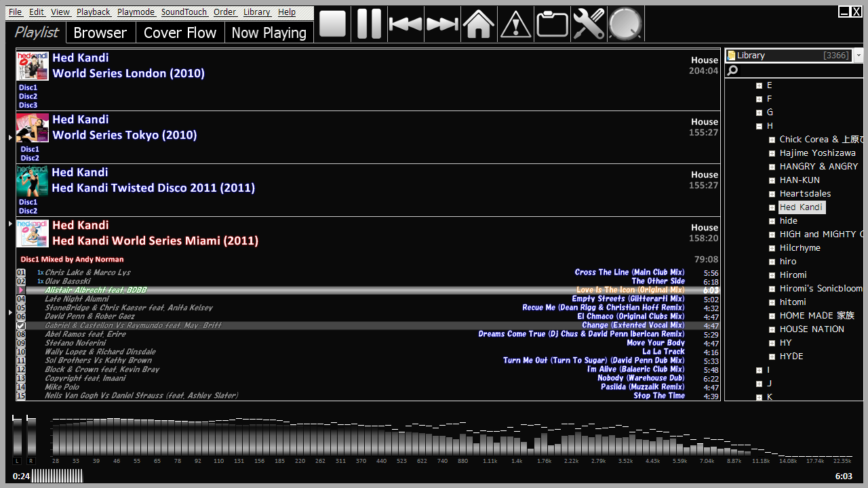The image size is (868, 488).
Task: Collapse the H letter group
Action: click(759, 126)
